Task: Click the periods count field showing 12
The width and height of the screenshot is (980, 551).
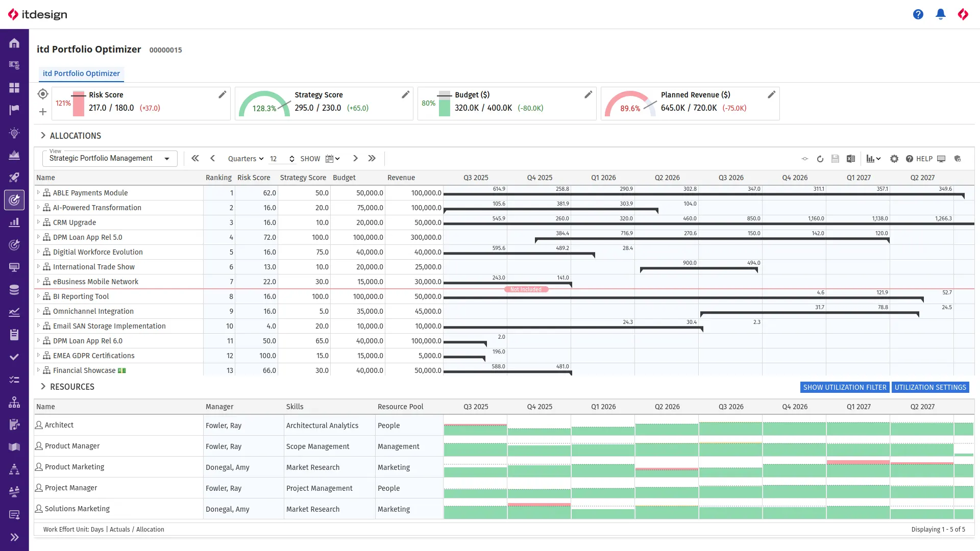Action: click(277, 159)
